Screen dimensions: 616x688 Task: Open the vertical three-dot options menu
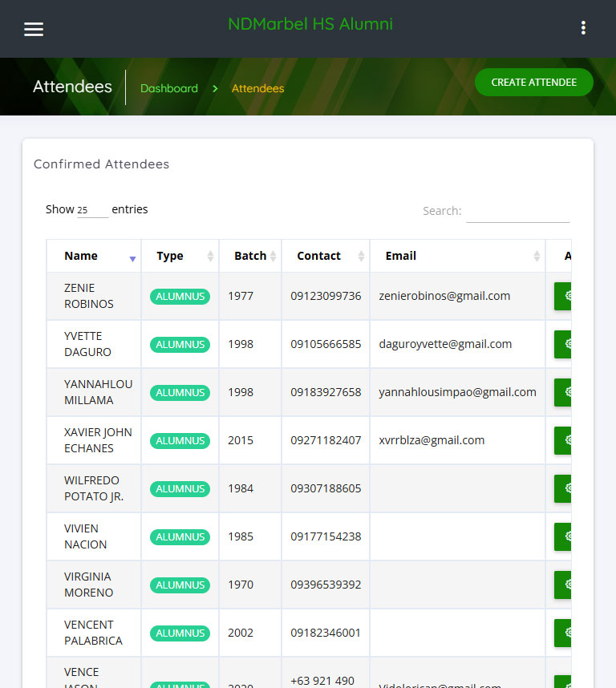click(583, 28)
